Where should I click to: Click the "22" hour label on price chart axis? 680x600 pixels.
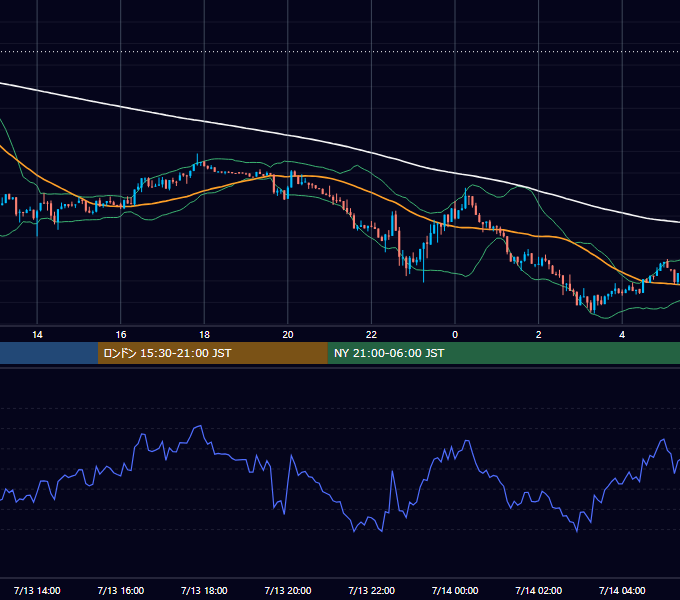(x=372, y=335)
